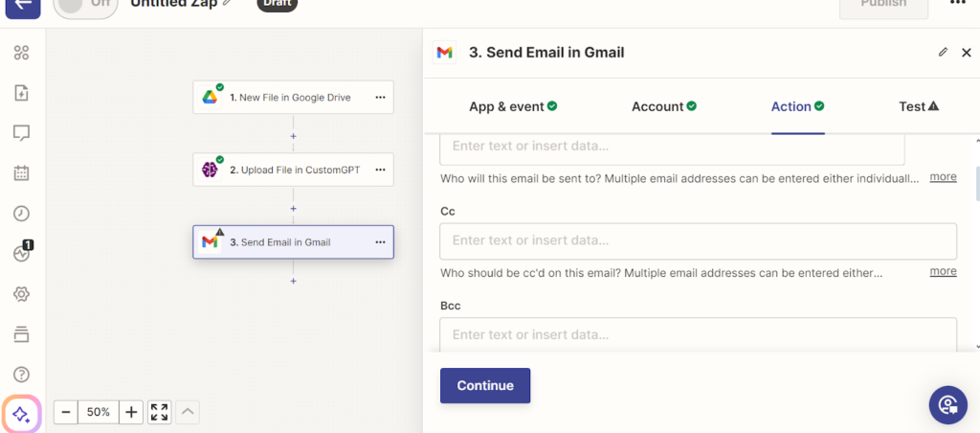Switch to Test tab
The image size is (980, 433).
pyautogui.click(x=919, y=106)
